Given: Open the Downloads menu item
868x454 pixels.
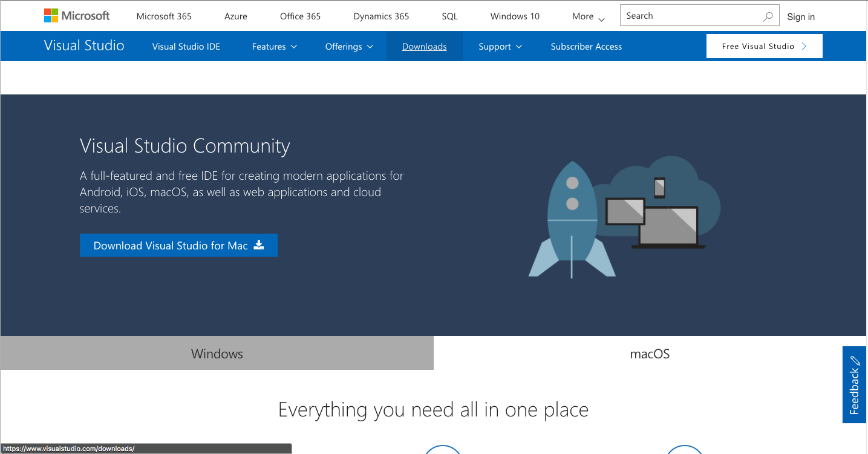Looking at the screenshot, I should [x=425, y=47].
